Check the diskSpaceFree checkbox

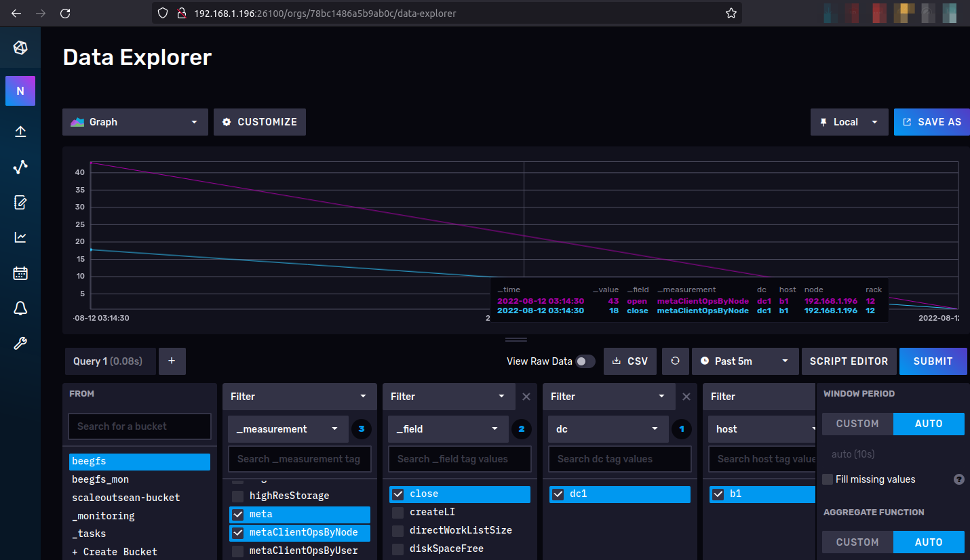(x=397, y=549)
